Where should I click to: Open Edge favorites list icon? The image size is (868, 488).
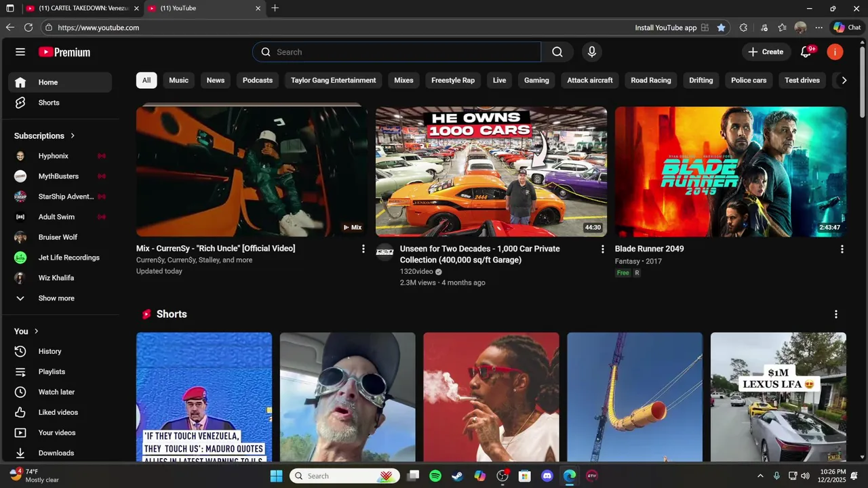pos(782,28)
